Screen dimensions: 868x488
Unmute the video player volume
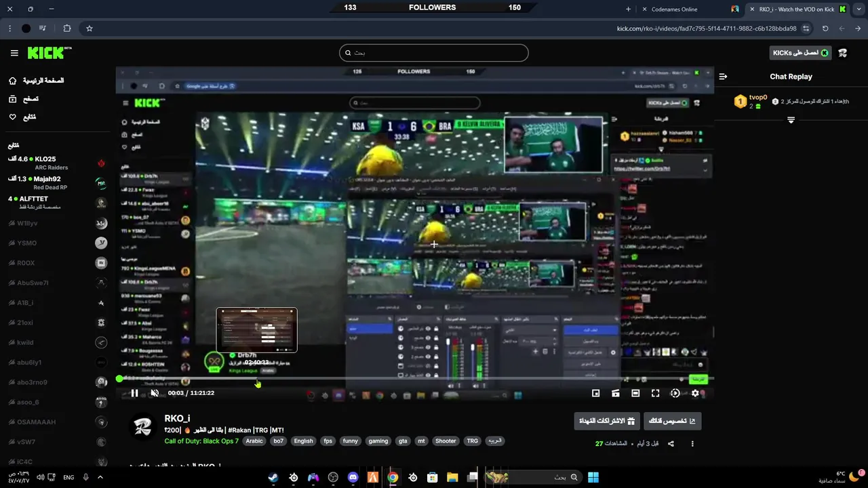(155, 393)
